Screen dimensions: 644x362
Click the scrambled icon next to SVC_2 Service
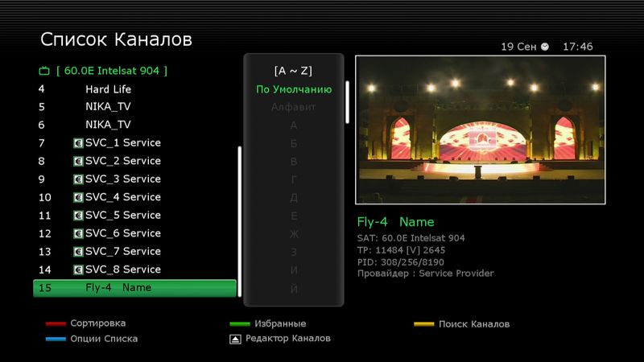tap(78, 161)
